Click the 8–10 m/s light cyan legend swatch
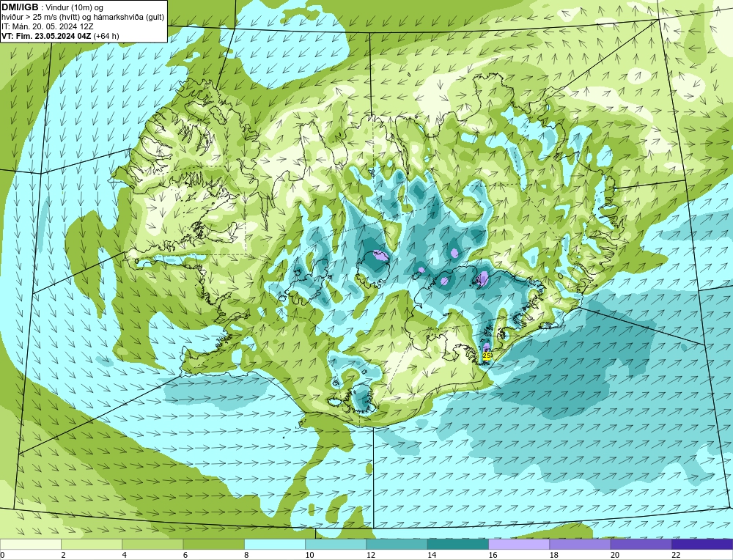The image size is (733, 560). [x=275, y=544]
